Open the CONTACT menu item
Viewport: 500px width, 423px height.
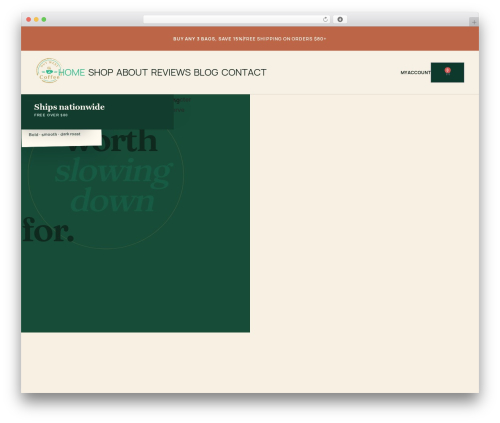point(244,72)
